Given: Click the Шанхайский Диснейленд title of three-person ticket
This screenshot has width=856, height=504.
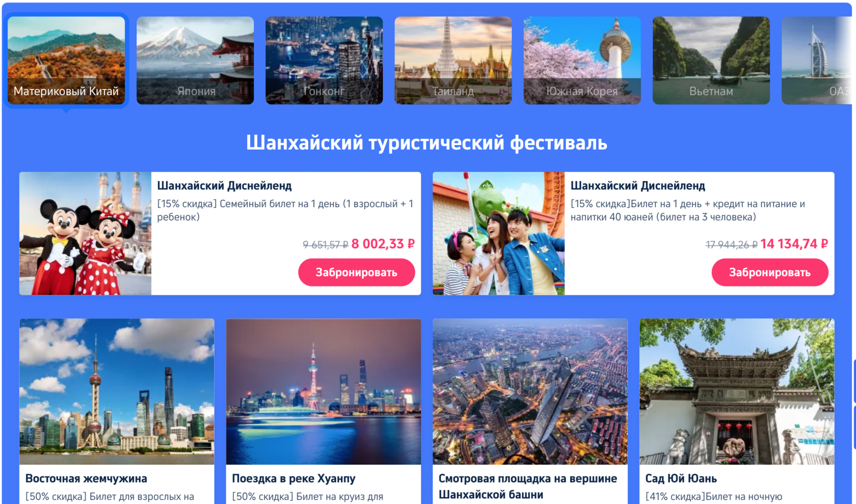Looking at the screenshot, I should [638, 185].
